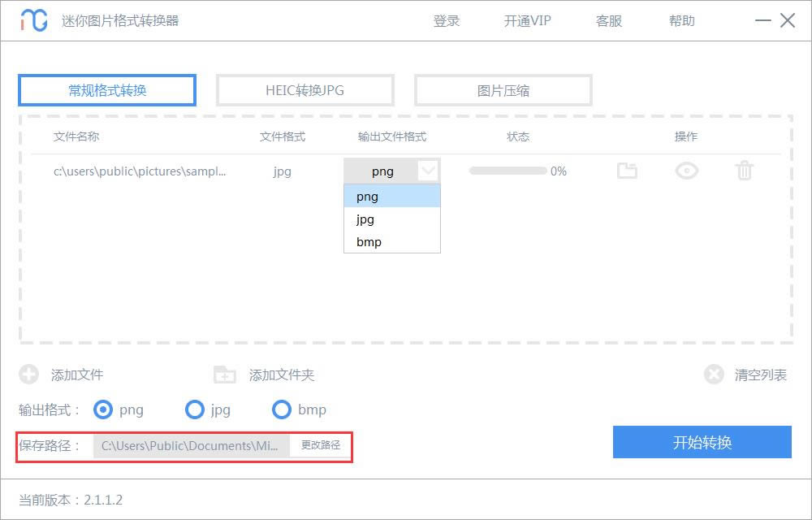Close the converter window
This screenshot has width=812, height=520.
tap(788, 20)
